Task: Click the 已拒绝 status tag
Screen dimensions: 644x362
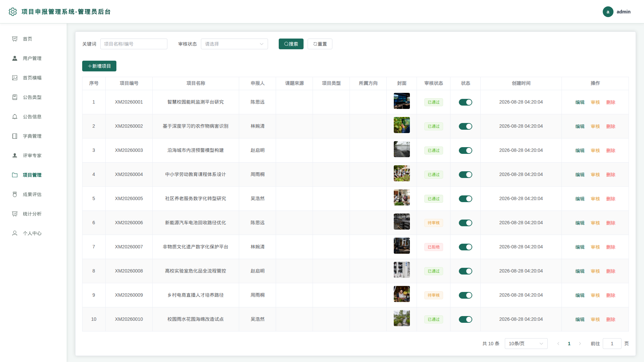Action: [x=433, y=247]
